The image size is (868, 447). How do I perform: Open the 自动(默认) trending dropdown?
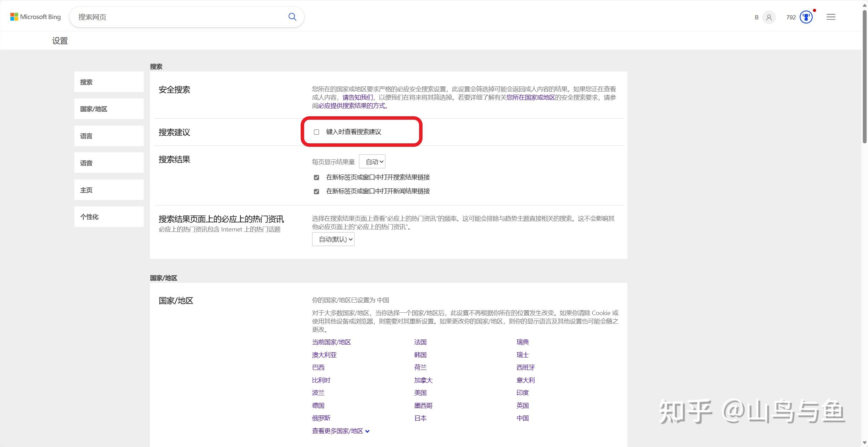[333, 239]
